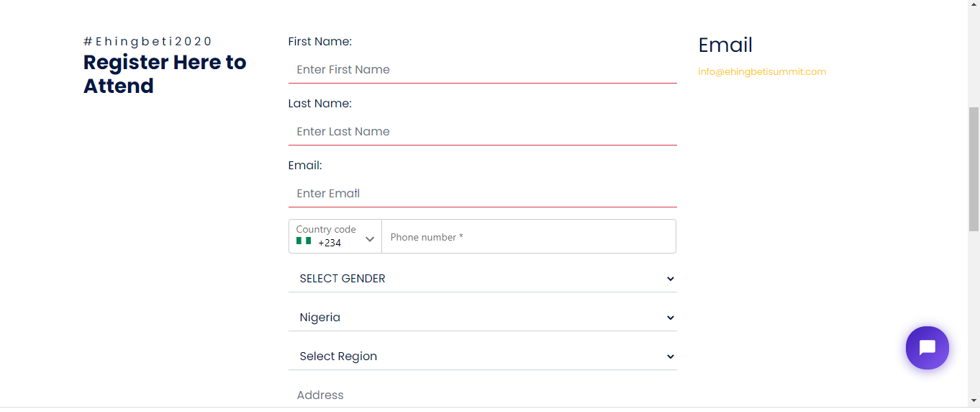Open the purple chat widget bubble
980x412 pixels.
927,348
